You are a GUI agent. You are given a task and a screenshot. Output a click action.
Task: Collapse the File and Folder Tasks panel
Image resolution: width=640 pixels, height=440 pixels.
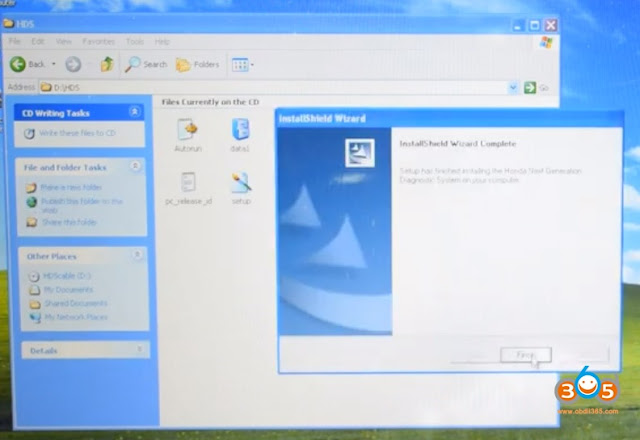135,166
